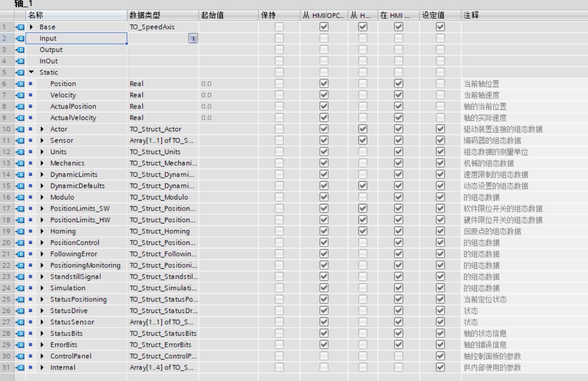Enable HMI/OPC access for ControlPanel row
Viewport: 588px width, 381px height.
(x=324, y=356)
